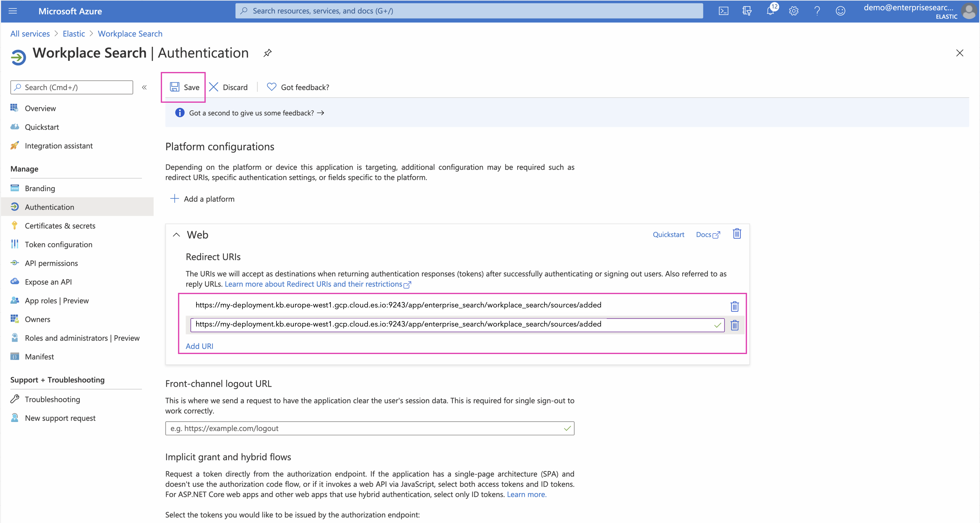
Task: Open the portal hamburger menu
Action: 13,11
